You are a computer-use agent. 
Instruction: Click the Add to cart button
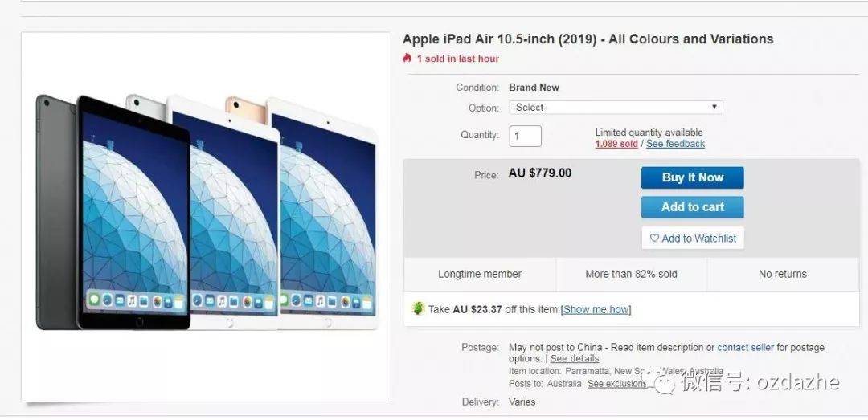point(693,207)
